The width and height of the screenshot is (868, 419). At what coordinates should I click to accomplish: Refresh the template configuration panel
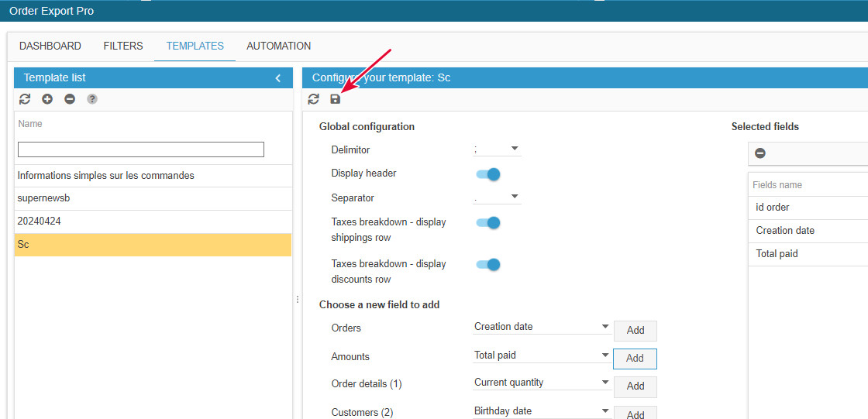[x=313, y=99]
